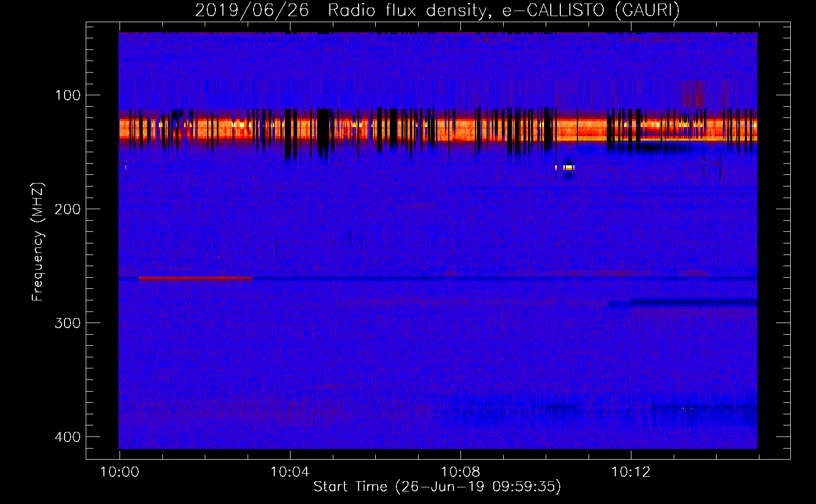Click the '10:00' time axis label
816x504 pixels.
point(120,472)
